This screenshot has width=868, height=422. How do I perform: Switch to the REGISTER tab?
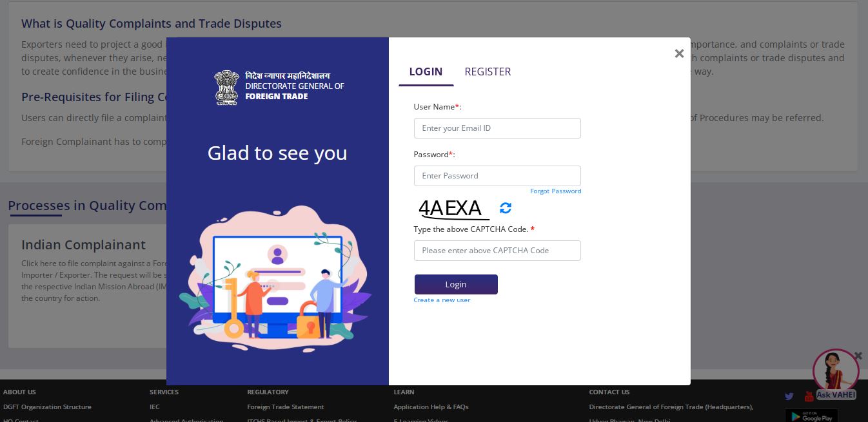tap(488, 72)
